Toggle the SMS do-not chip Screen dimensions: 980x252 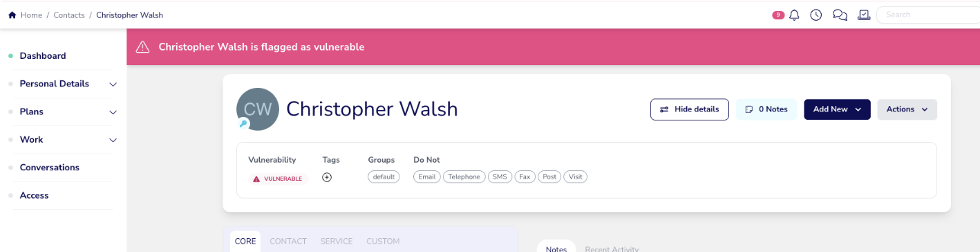(x=499, y=177)
